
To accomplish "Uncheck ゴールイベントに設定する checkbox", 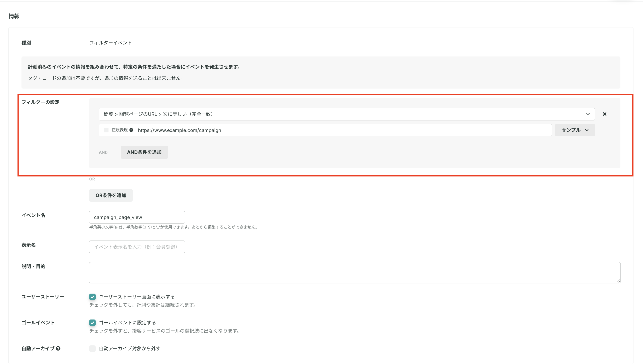I will tap(92, 323).
